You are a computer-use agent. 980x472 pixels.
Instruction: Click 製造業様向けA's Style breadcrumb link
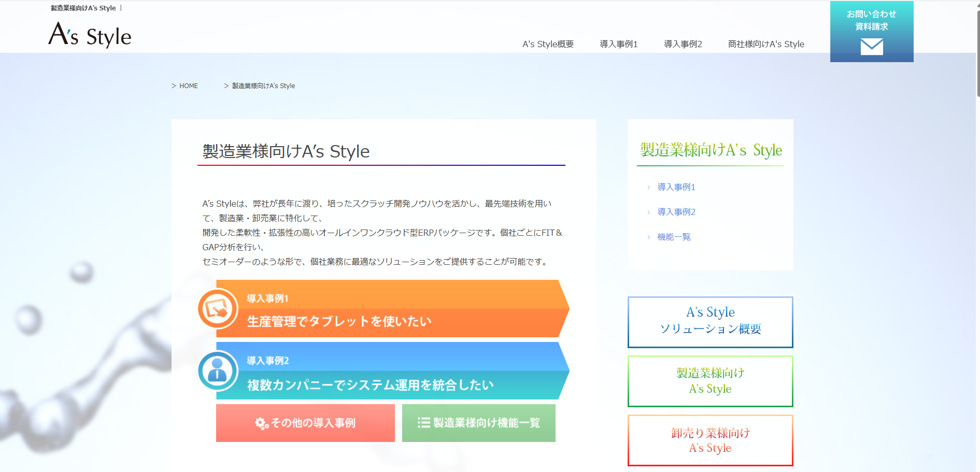pyautogui.click(x=263, y=86)
